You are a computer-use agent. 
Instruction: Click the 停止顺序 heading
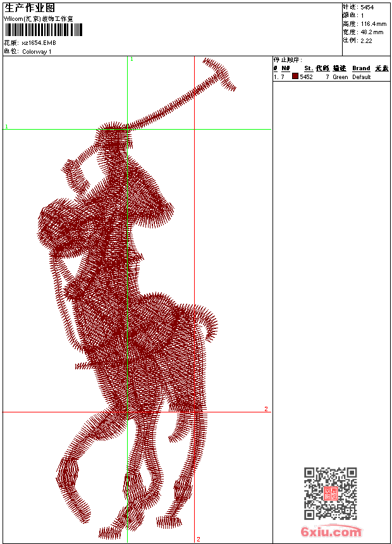[x=288, y=60]
